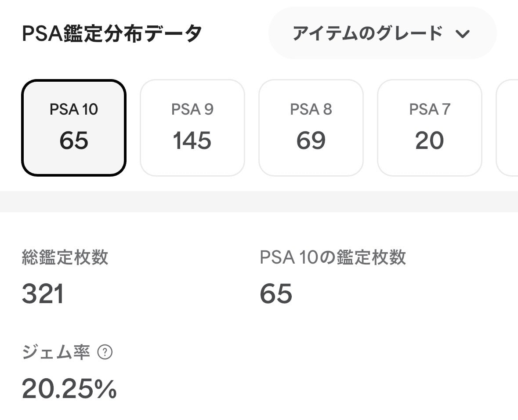The width and height of the screenshot is (518, 420).
Task: Click the 65 count inside PSA 10 card
Action: click(74, 141)
